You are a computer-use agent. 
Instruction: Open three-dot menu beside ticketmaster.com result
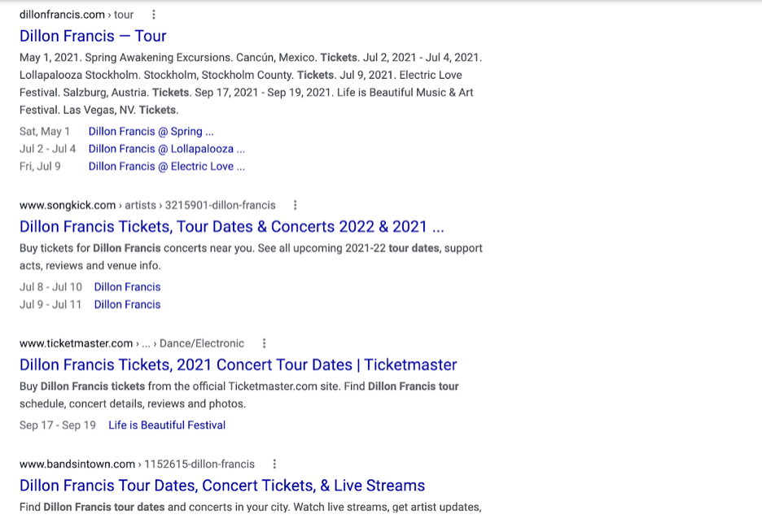coord(264,343)
